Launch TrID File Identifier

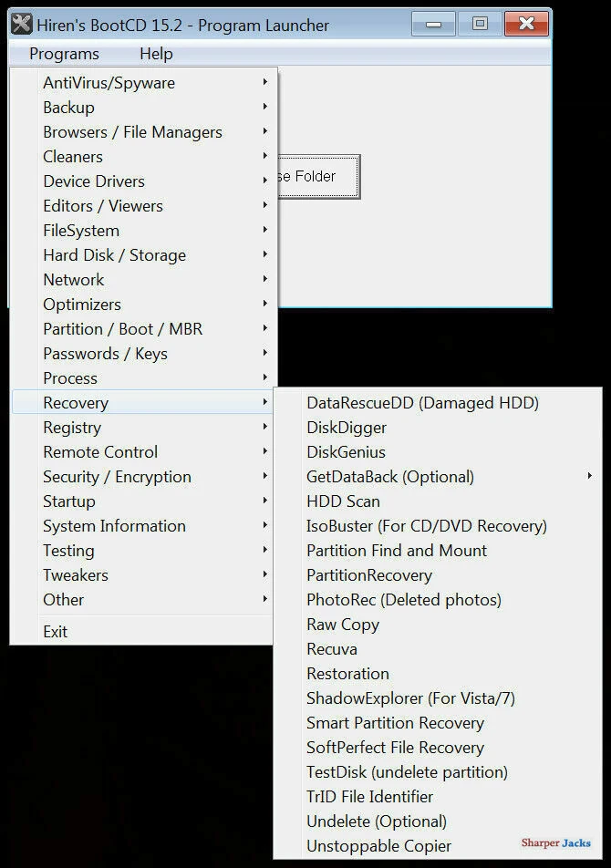pos(437,797)
